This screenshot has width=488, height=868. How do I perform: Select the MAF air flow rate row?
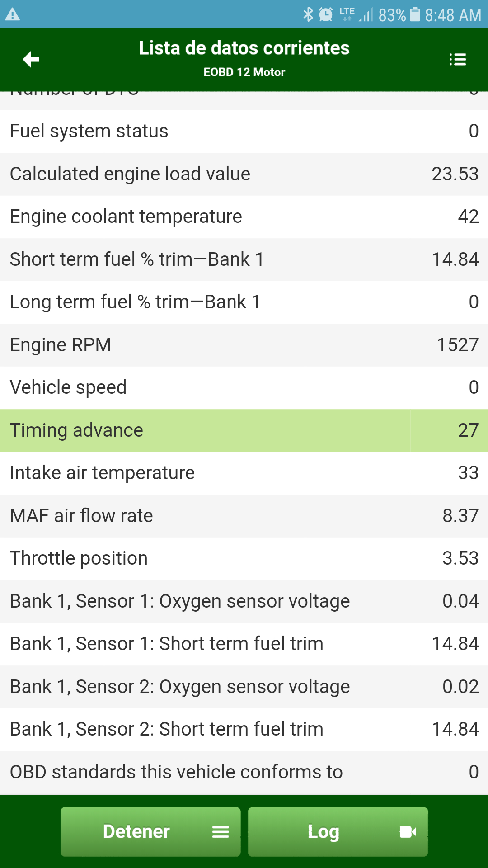coord(244,516)
